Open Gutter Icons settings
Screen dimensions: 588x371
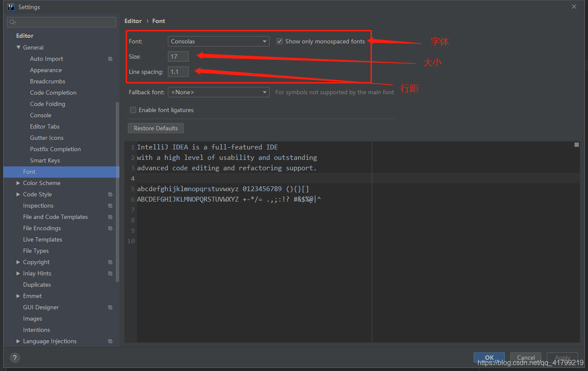[x=47, y=138]
